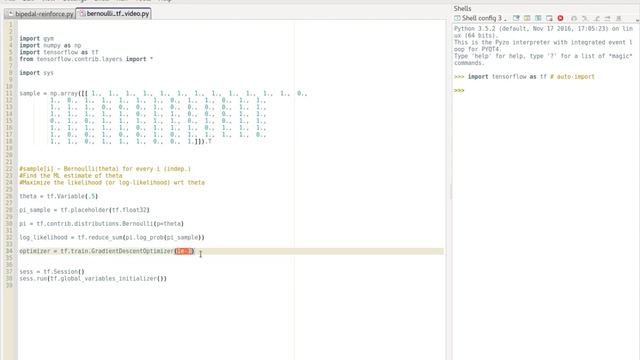This screenshot has width=640, height=360.
Task: Click the Python 3.5.2 version banner in shell
Action: pos(543,32)
